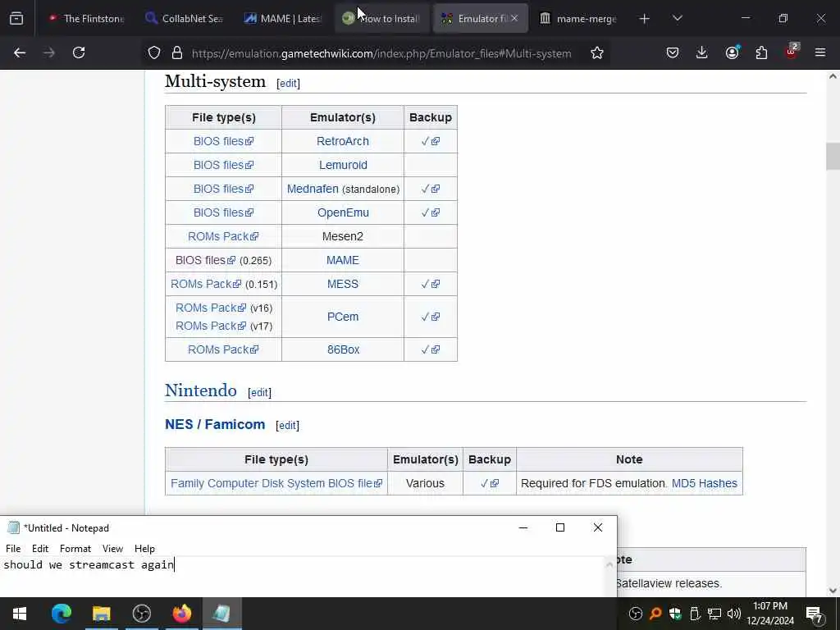Switch to CollabNet Search tab
The width and height of the screenshot is (840, 630).
pyautogui.click(x=185, y=19)
